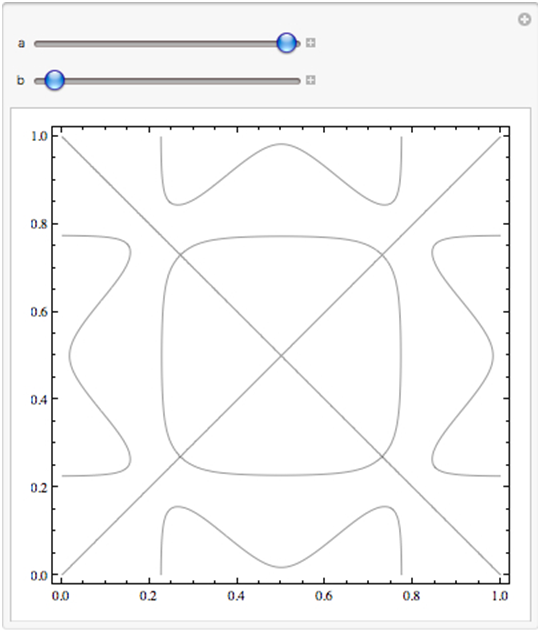Image resolution: width=540 pixels, height=633 pixels.
Task: Click the middle of slider b track
Action: pyautogui.click(x=167, y=81)
